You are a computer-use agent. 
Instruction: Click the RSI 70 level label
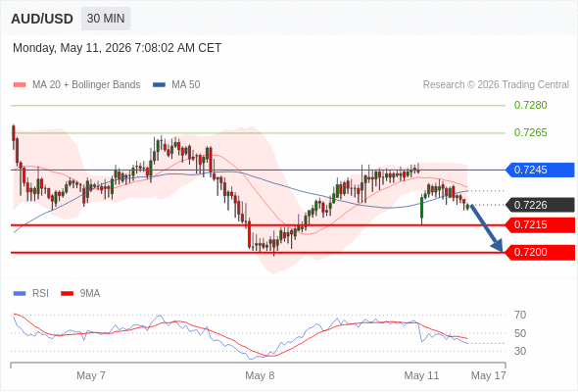pyautogui.click(x=520, y=315)
